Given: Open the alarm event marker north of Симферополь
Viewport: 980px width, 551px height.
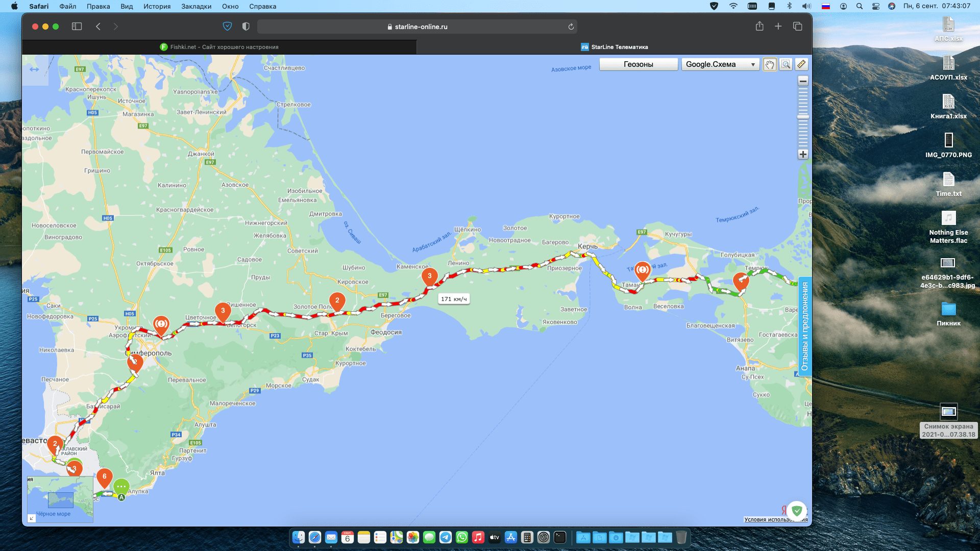Looking at the screenshot, I should (x=161, y=325).
